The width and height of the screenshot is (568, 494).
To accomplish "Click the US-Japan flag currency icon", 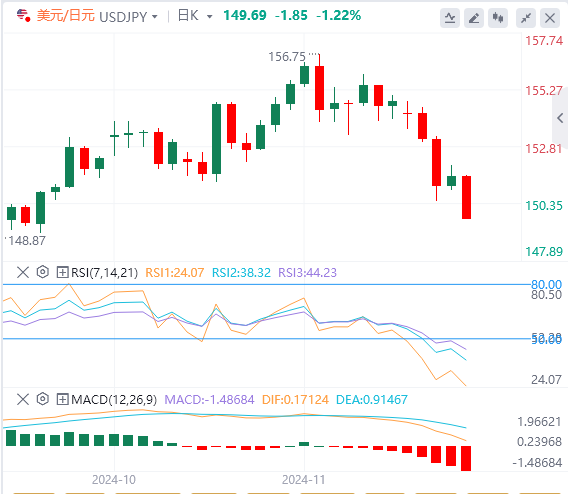I will pos(24,16).
